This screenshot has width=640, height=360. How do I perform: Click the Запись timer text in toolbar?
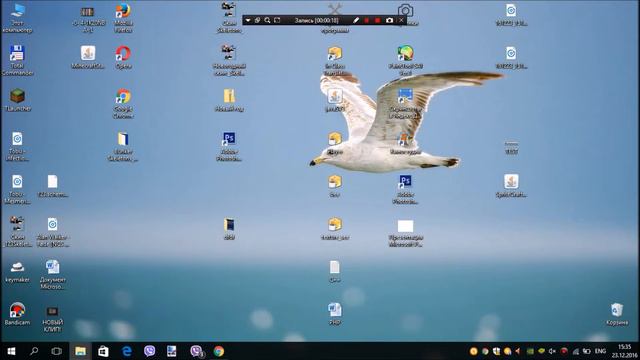(x=317, y=20)
